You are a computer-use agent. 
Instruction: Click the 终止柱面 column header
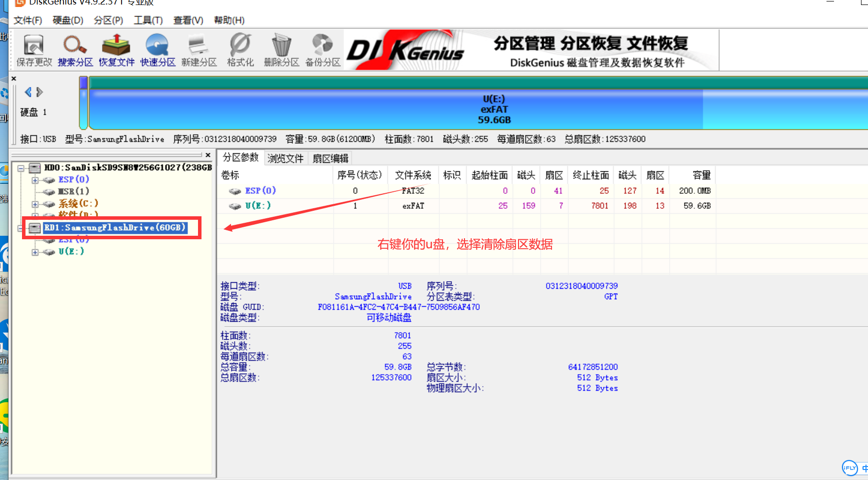point(590,175)
